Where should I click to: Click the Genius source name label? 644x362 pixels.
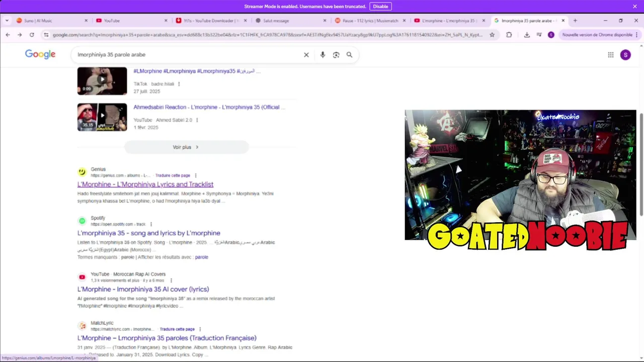[x=98, y=169]
